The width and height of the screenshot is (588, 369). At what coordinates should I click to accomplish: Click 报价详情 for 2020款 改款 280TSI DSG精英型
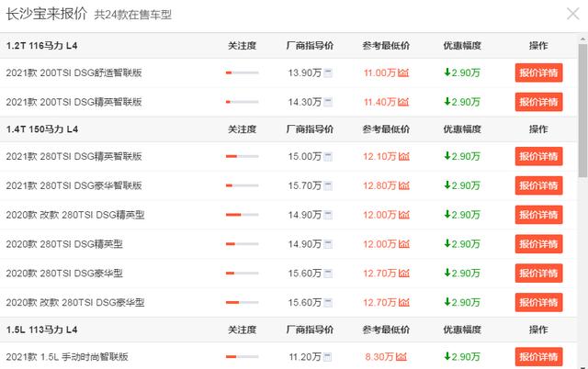tap(538, 215)
